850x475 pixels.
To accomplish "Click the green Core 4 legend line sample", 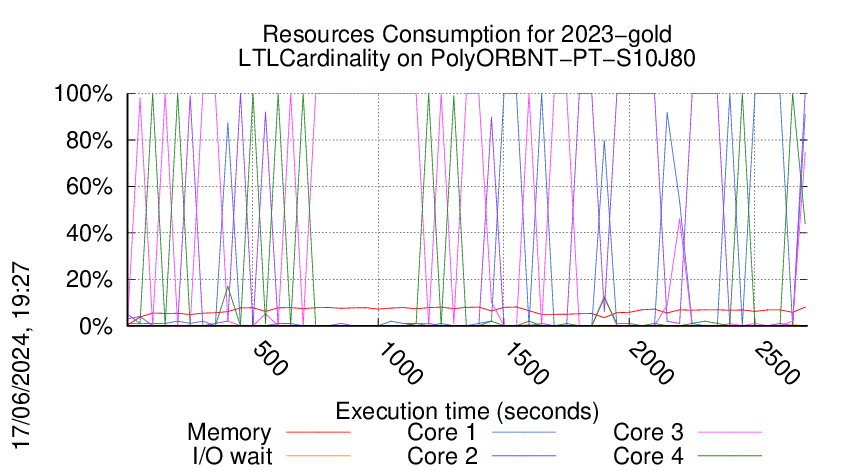I will [x=730, y=456].
